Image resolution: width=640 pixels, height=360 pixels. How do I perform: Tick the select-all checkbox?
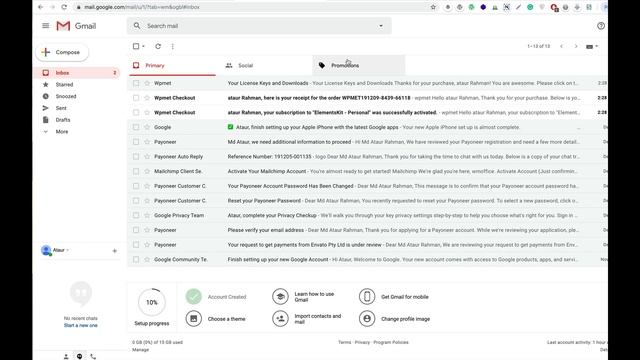click(x=136, y=46)
